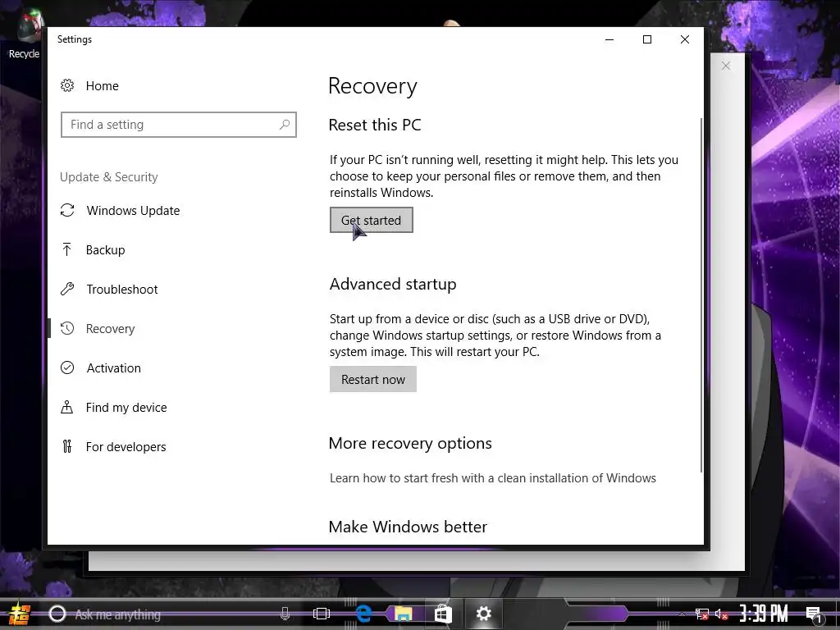Open the Action Center notification icon

click(x=814, y=614)
